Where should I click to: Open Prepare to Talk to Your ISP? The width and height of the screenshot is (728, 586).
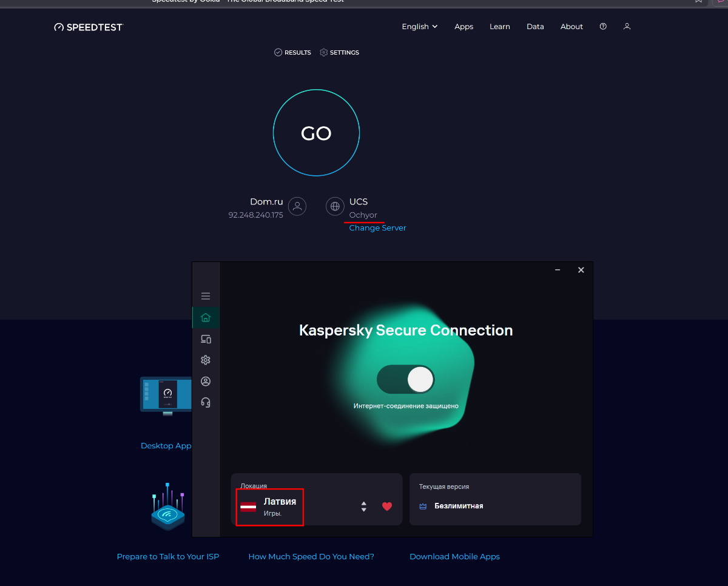pos(168,557)
